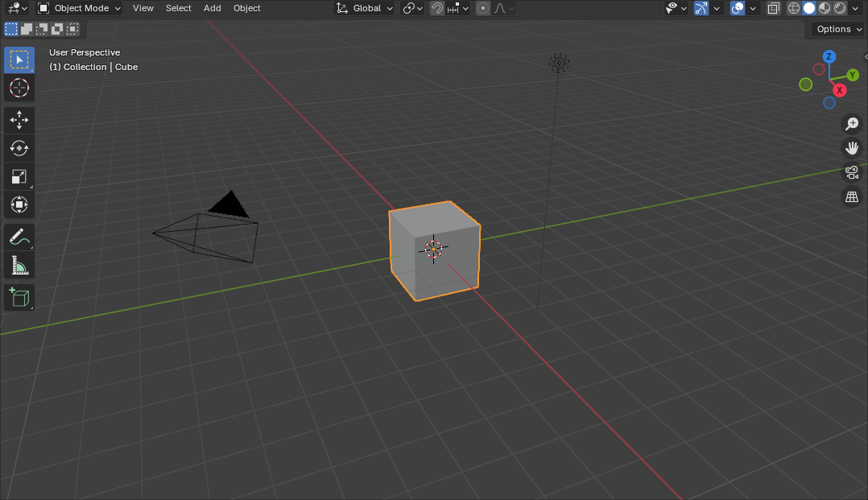The image size is (868, 500).
Task: Set selection mode to Subtract
Action: (42, 29)
